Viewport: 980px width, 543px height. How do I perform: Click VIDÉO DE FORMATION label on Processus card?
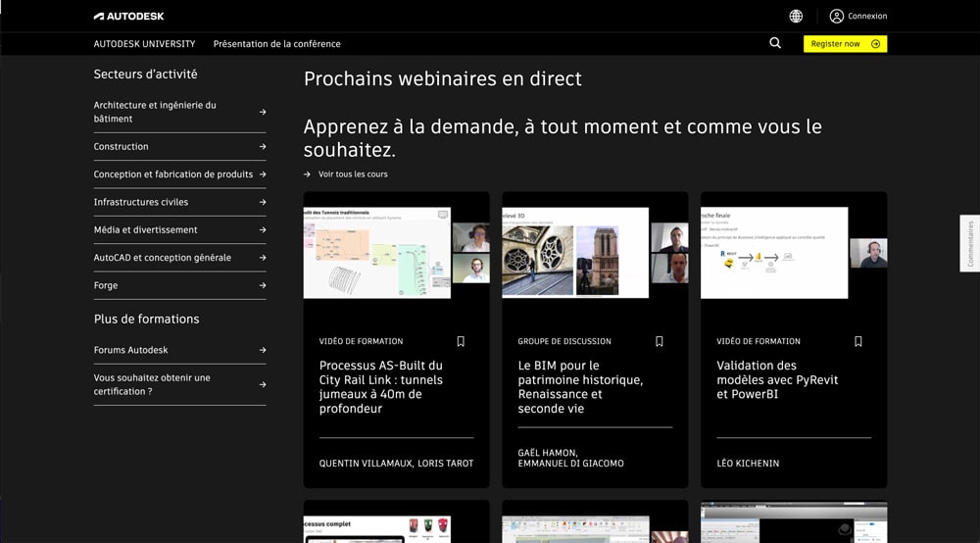point(361,341)
